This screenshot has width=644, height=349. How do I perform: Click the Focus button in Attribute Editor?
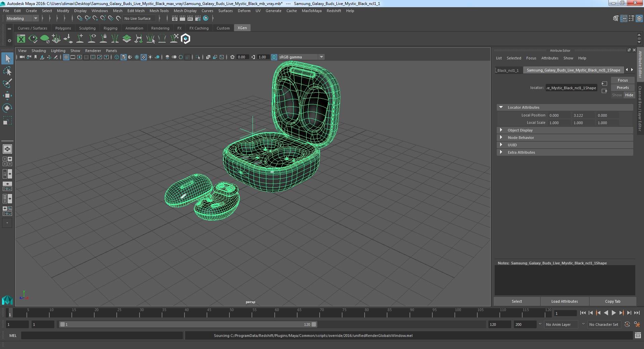(x=623, y=80)
